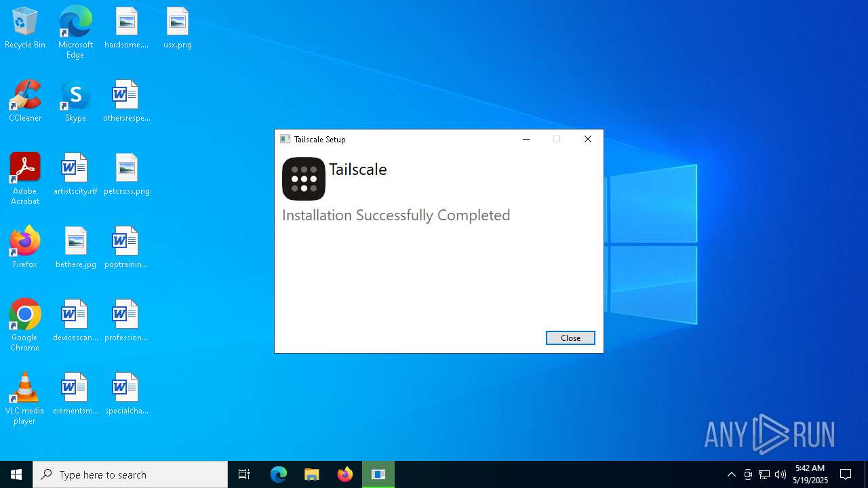The image size is (868, 488).
Task: Select the othersrespe Word document
Action: pyautogui.click(x=126, y=101)
